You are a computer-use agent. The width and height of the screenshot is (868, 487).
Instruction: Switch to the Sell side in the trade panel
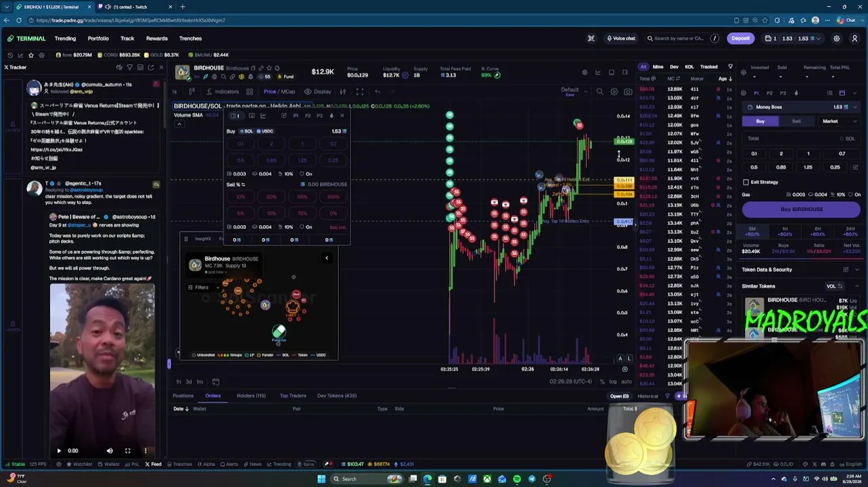796,121
